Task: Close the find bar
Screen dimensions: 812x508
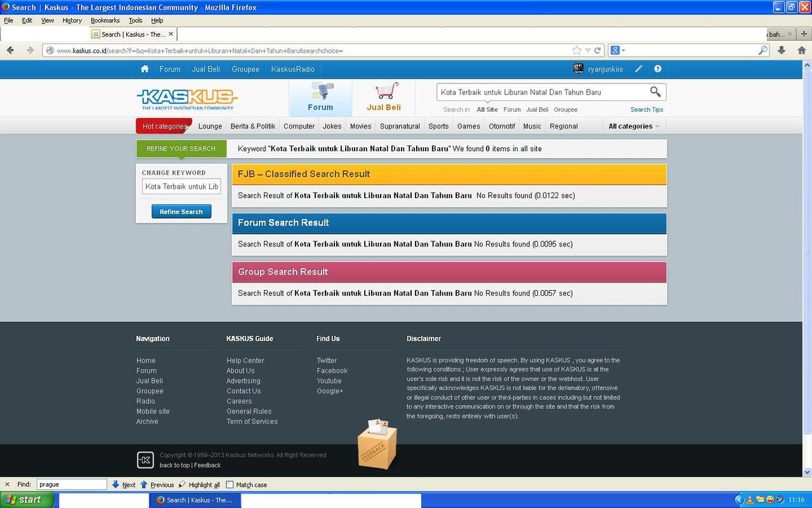Action: click(x=7, y=485)
